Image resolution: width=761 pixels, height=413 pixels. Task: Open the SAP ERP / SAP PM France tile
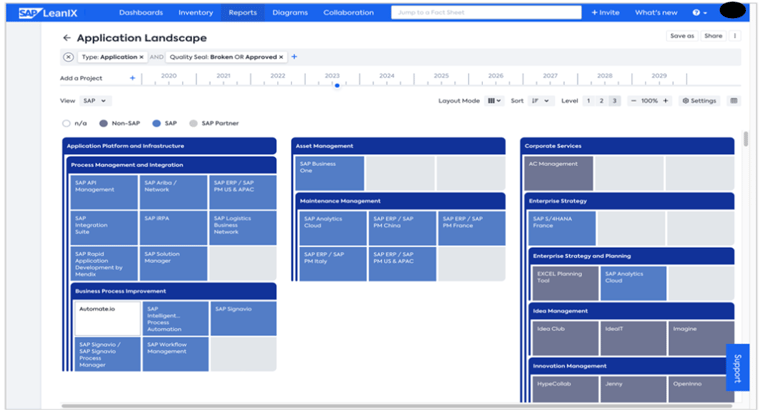pos(472,228)
